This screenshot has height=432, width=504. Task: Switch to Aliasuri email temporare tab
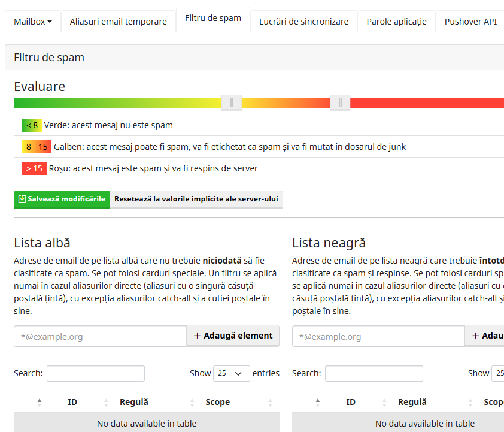tap(119, 22)
